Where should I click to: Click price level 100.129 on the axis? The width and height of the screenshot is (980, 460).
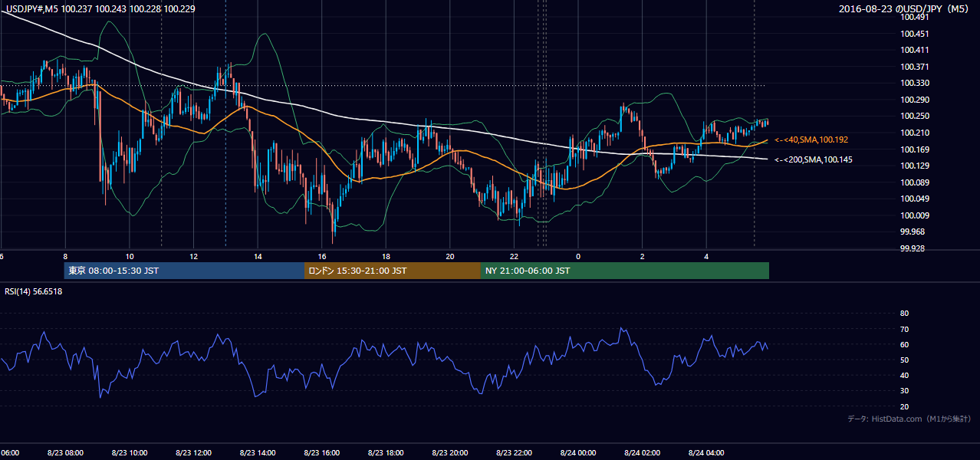point(915,166)
